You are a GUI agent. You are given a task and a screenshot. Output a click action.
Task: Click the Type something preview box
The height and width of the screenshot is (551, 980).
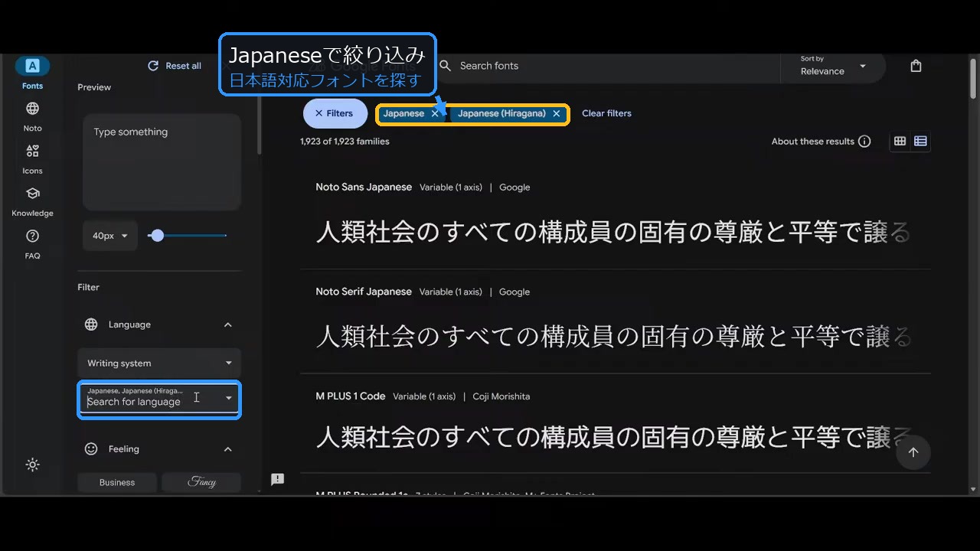click(x=162, y=162)
